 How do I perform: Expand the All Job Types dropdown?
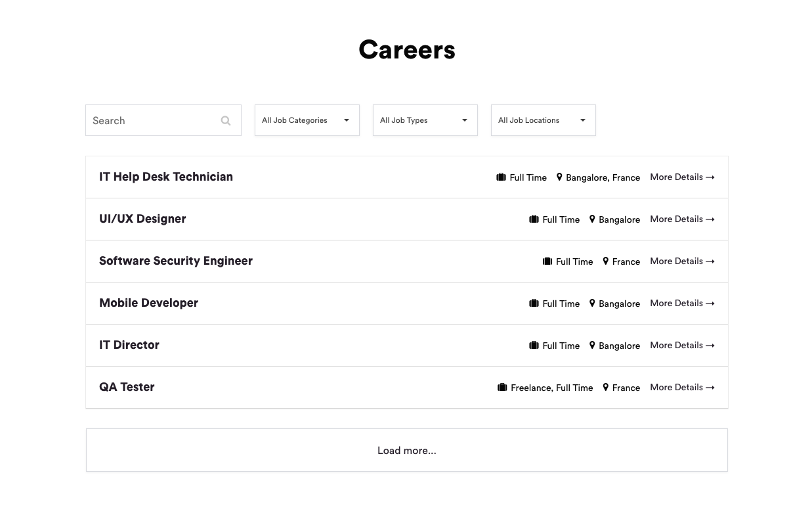tap(425, 120)
